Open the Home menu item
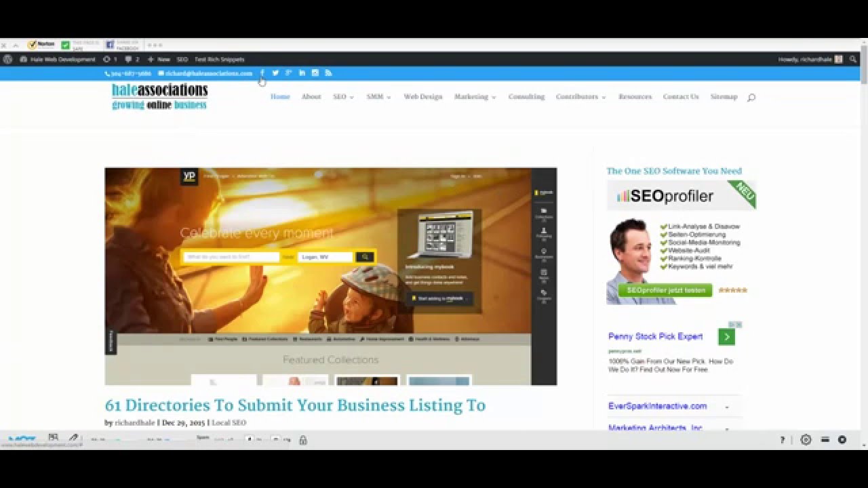The image size is (868, 488). click(x=280, y=97)
